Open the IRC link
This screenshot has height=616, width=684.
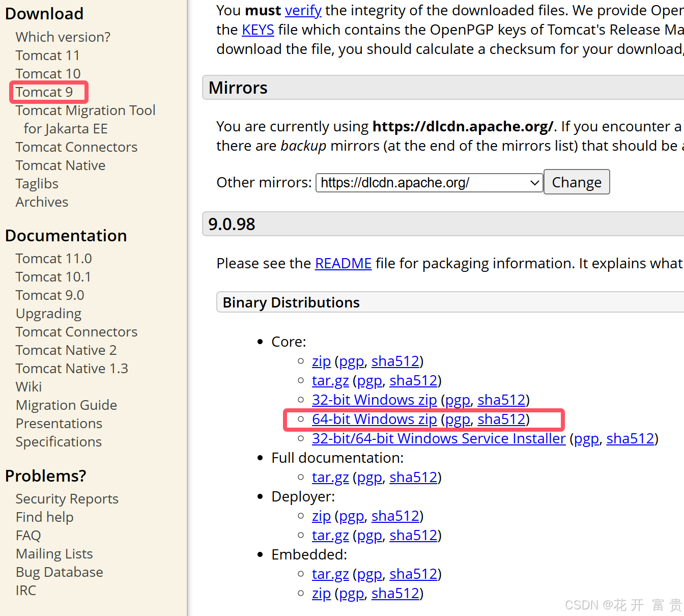[x=26, y=591]
